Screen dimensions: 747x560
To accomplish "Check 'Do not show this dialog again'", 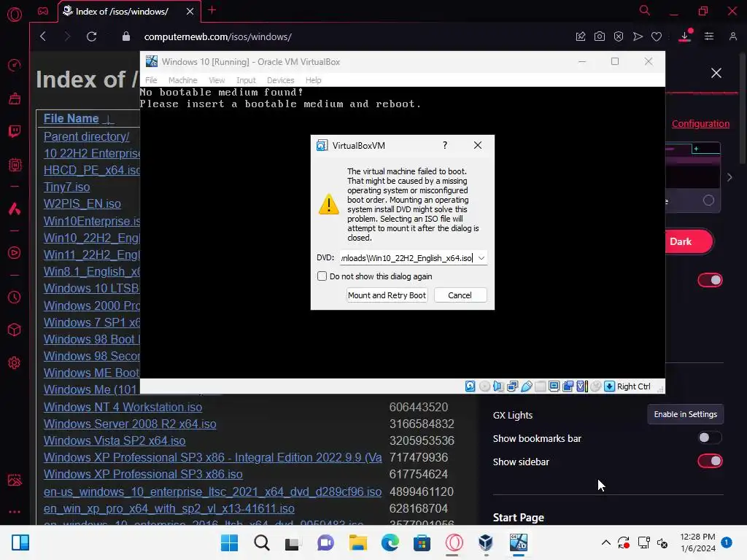I will [x=322, y=276].
